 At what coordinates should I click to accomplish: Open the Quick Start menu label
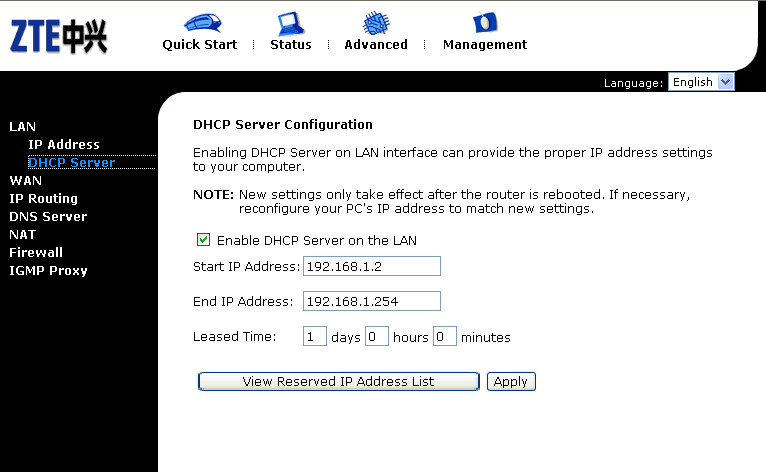coord(200,45)
